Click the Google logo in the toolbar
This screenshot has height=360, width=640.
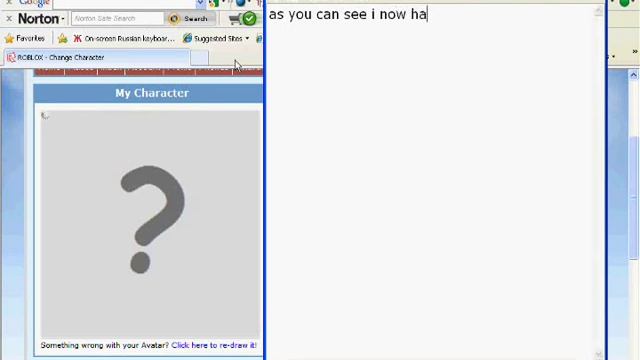click(34, 3)
